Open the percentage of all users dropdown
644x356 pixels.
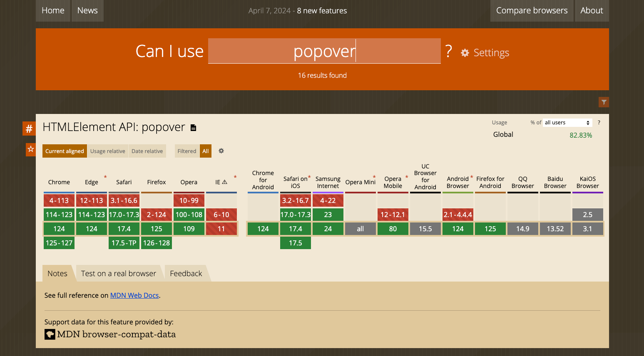tap(567, 122)
